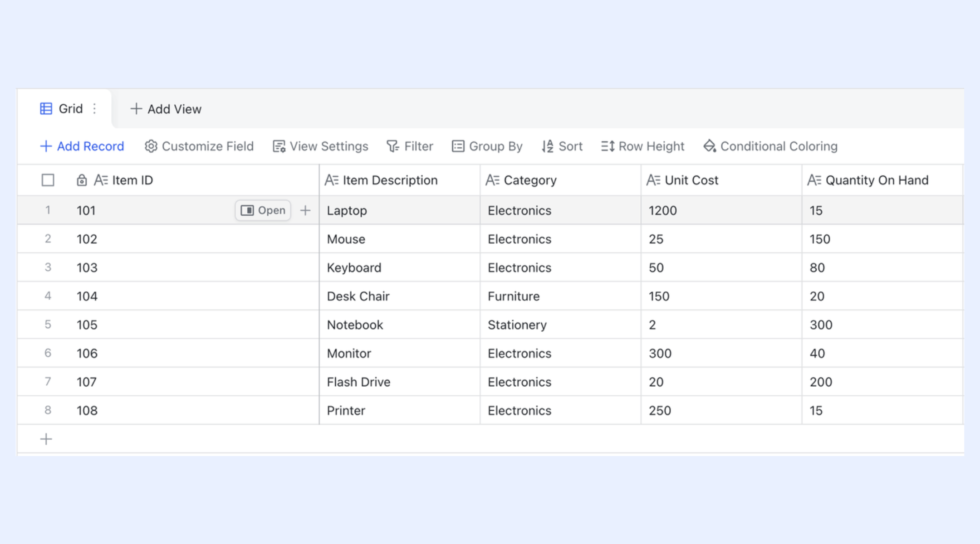
Task: Click the Keyboard description cell
Action: point(400,267)
